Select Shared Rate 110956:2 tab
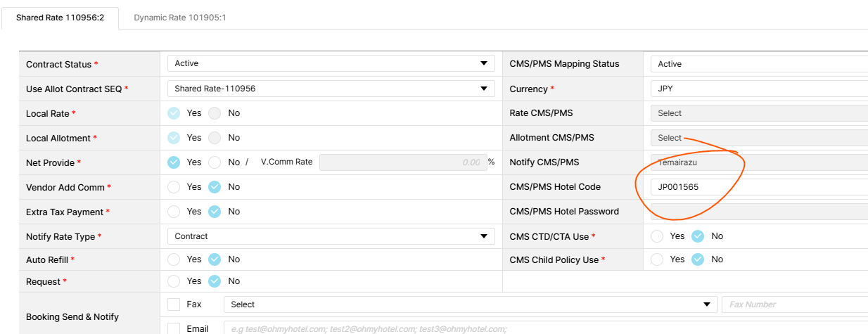This screenshot has height=334, width=868. click(x=60, y=18)
